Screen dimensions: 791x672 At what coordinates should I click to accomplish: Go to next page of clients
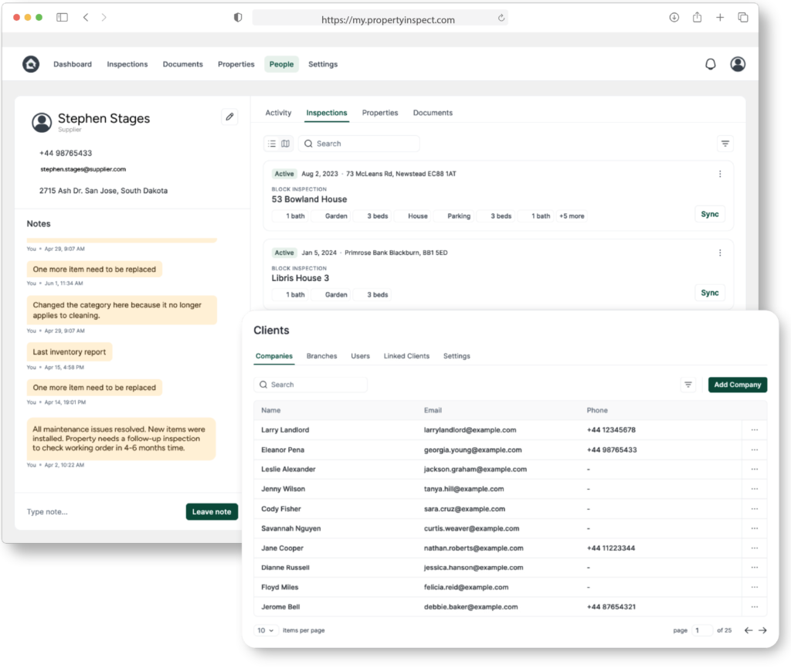pos(762,630)
